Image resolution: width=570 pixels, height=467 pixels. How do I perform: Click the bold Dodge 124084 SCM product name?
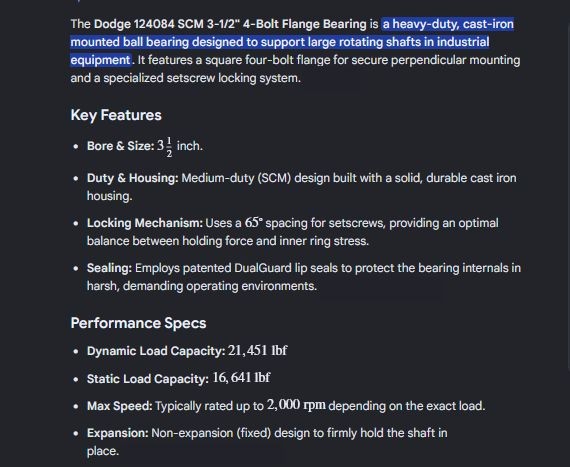[230, 24]
